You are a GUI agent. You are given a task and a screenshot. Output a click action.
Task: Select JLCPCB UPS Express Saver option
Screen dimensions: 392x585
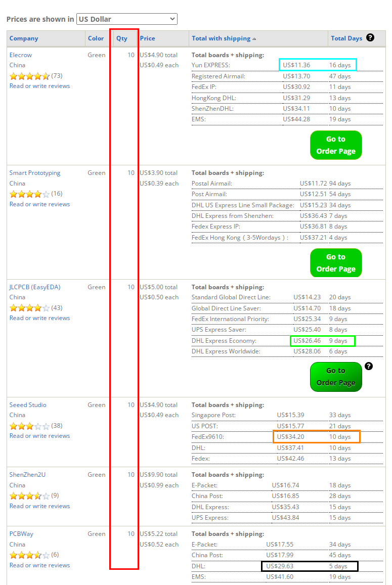tap(287, 330)
